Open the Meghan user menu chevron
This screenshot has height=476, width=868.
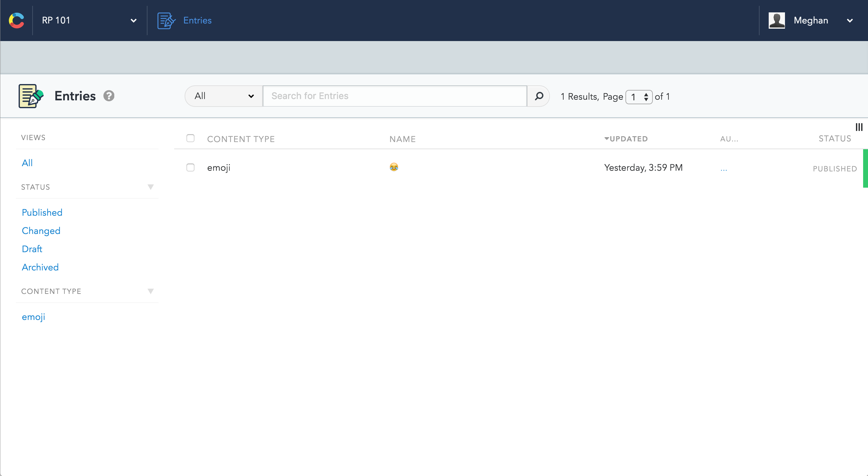850,21
